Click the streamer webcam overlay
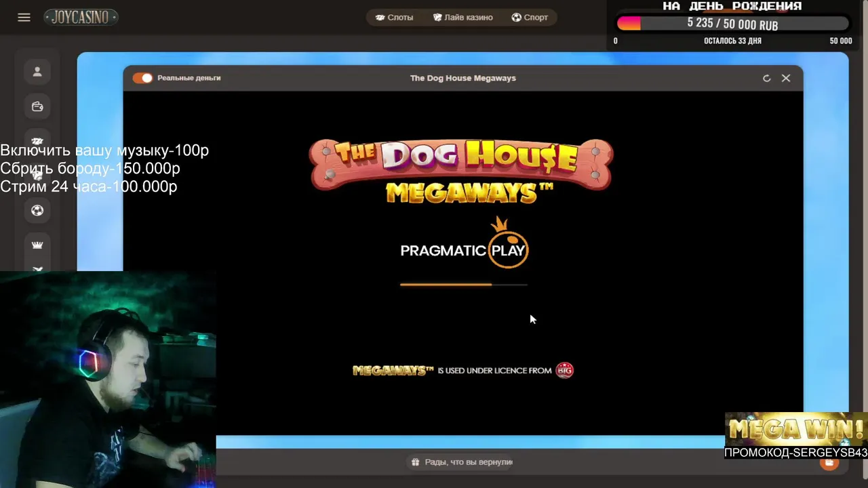868x488 pixels. (x=108, y=380)
